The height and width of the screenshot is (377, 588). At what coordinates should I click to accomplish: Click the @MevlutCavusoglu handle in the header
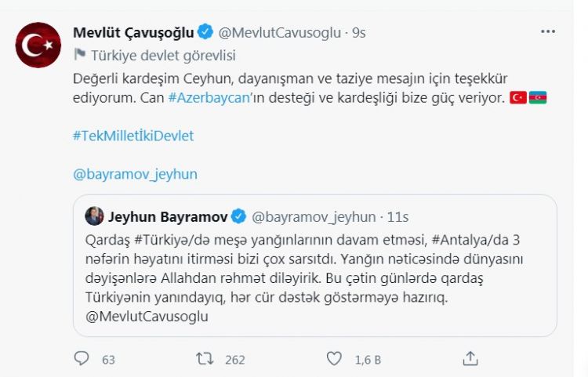pos(279,33)
